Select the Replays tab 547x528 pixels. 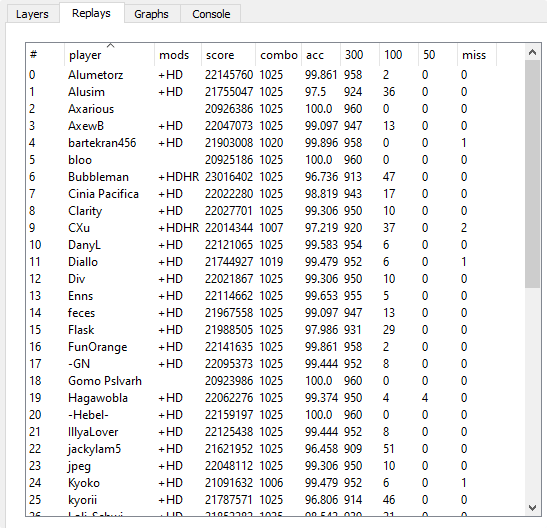click(x=91, y=13)
